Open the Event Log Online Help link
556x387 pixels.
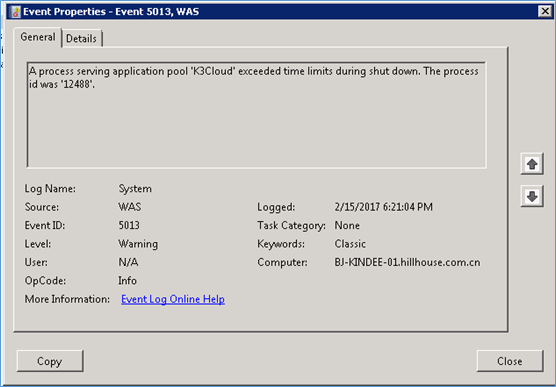[x=173, y=299]
